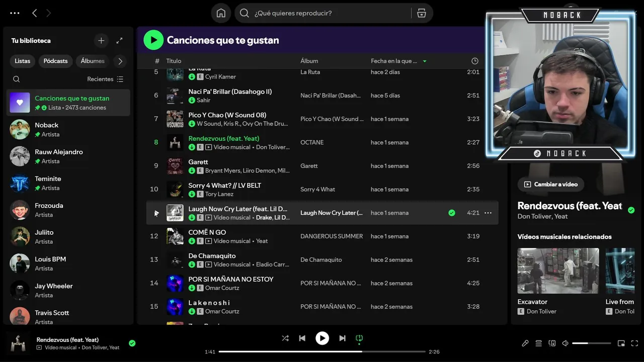Open the Tory Lanez artist link

[x=219, y=194]
